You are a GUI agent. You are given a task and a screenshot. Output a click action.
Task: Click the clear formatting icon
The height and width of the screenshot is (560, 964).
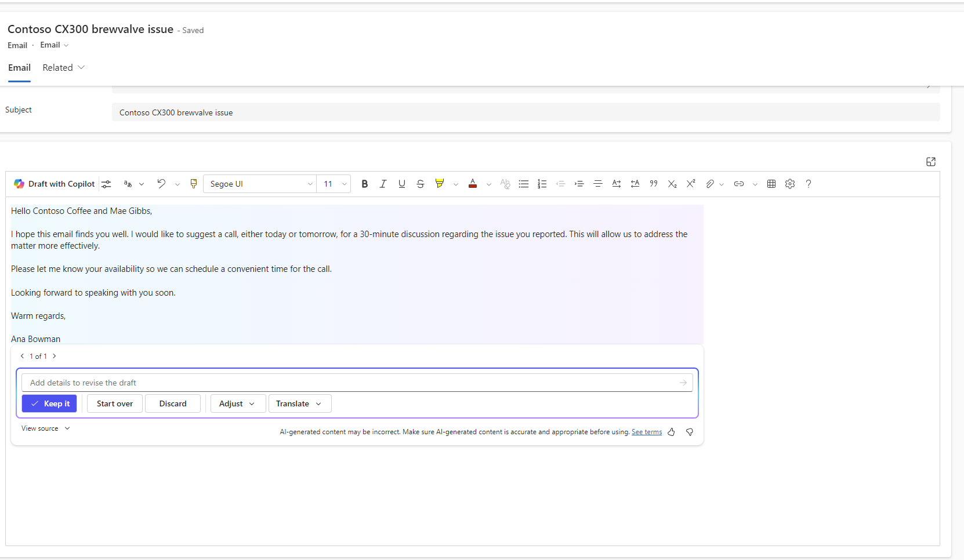click(x=505, y=184)
